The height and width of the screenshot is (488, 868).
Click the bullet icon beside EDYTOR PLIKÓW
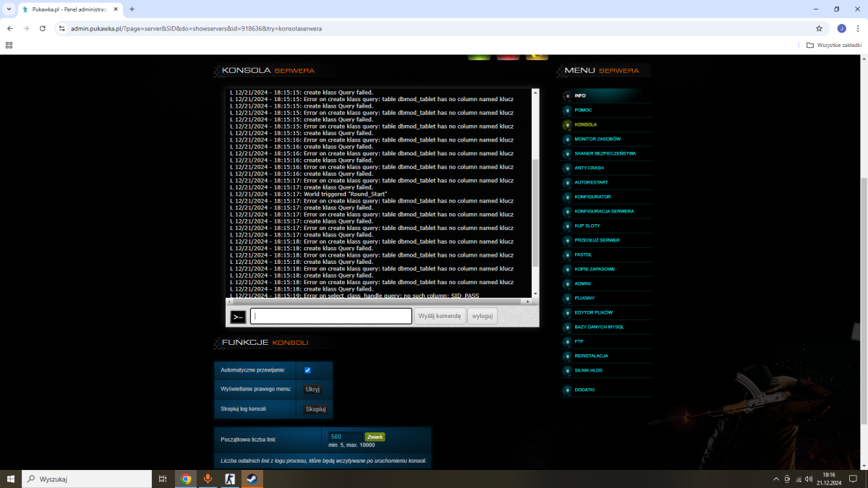567,312
